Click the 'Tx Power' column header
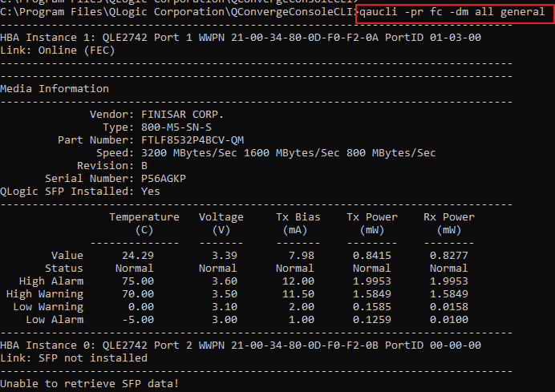This screenshot has width=555, height=392. coord(372,217)
